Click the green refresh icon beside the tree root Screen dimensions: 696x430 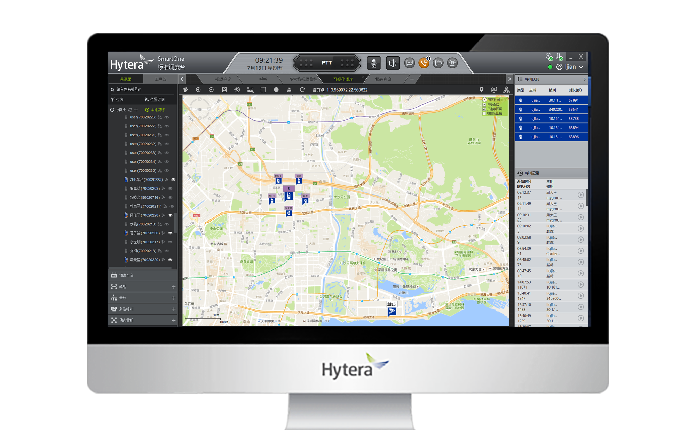click(x=147, y=110)
